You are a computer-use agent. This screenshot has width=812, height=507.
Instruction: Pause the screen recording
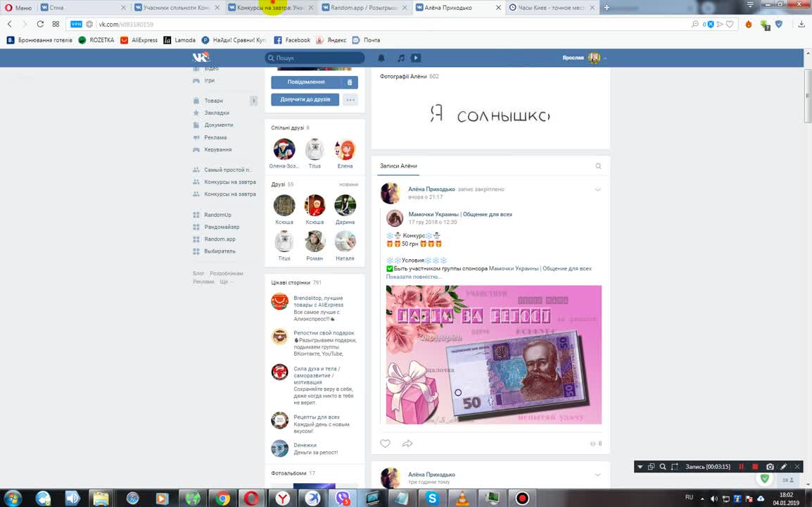click(741, 467)
